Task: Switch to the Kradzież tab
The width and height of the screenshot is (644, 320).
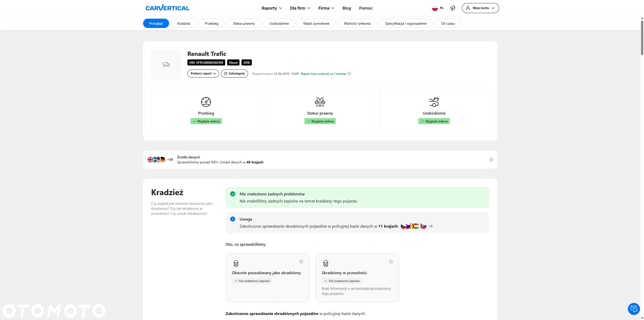Action: point(184,23)
